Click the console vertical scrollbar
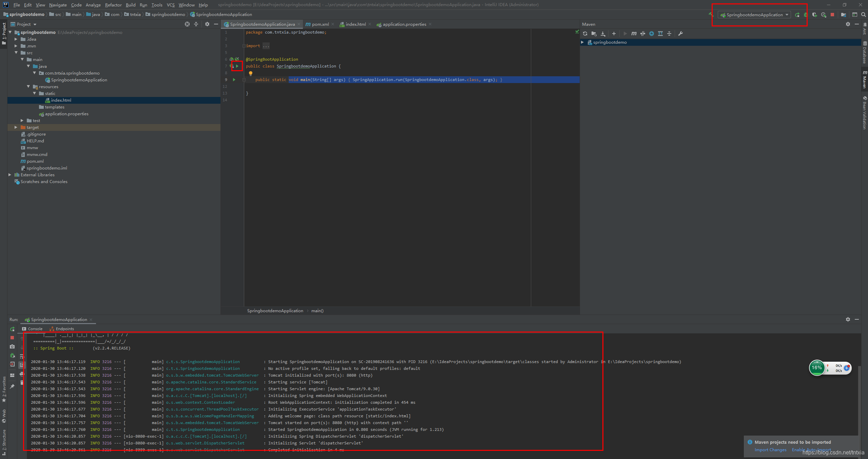The width and height of the screenshot is (868, 459). [859, 400]
